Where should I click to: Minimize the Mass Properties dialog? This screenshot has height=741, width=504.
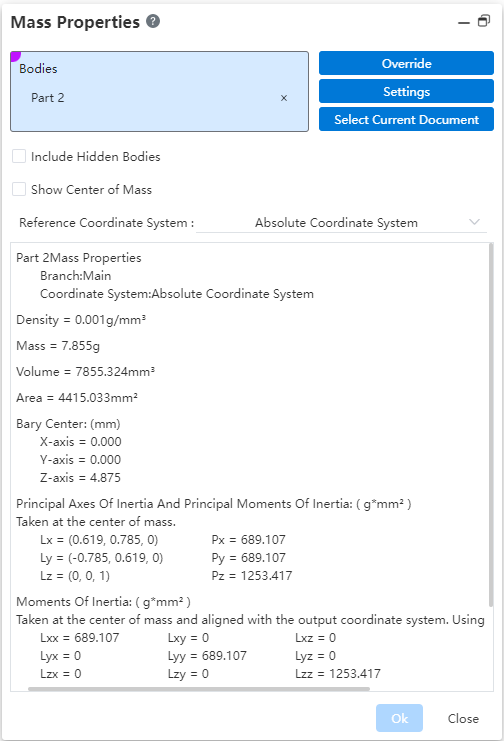pyautogui.click(x=464, y=22)
